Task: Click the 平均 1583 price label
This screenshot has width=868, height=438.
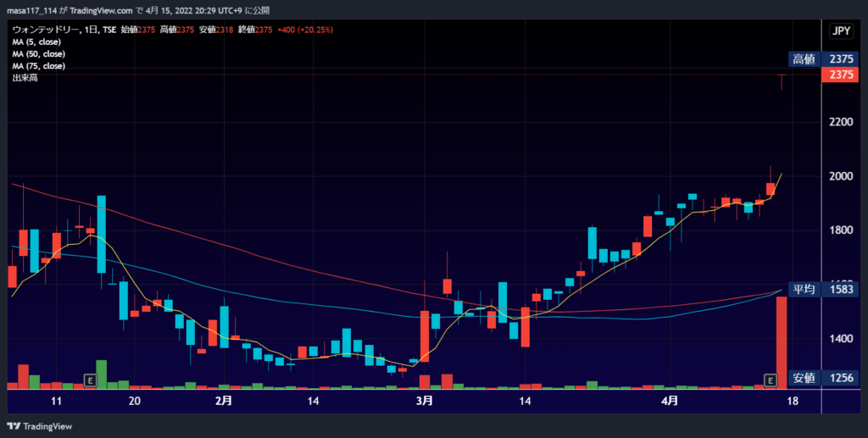Action: [x=823, y=289]
